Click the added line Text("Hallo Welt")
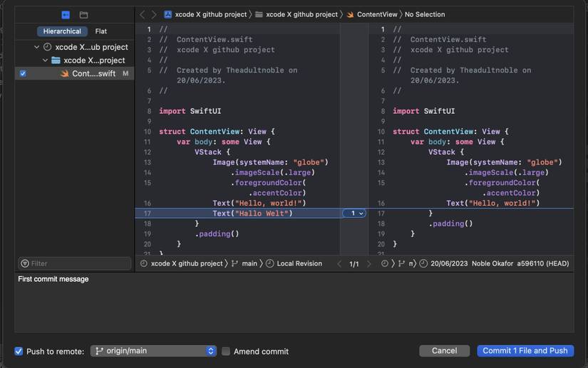Image resolution: width=588 pixels, height=368 pixels. (x=252, y=214)
